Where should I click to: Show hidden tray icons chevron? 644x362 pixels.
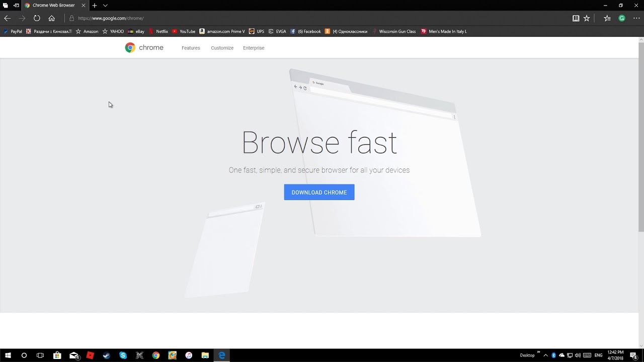click(545, 355)
